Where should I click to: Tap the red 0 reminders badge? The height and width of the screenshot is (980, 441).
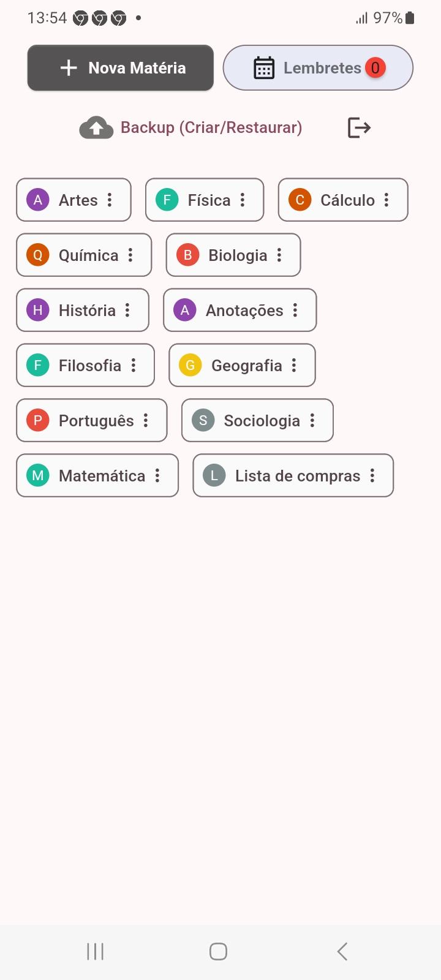click(375, 67)
